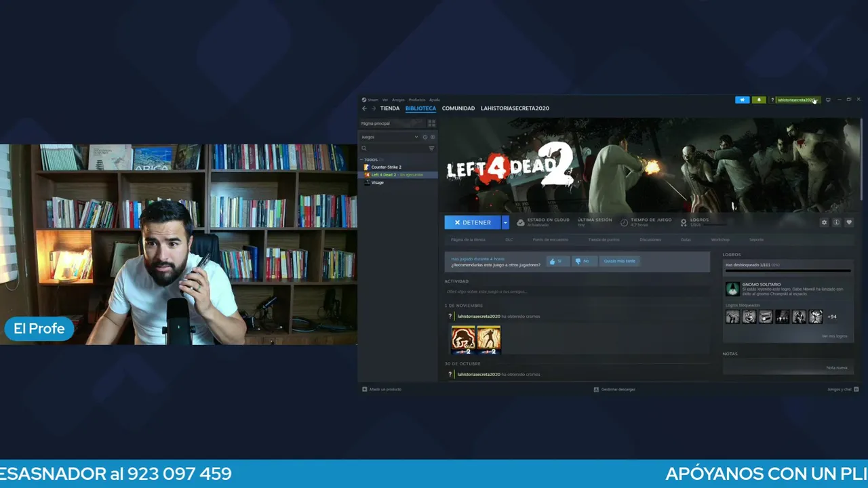The width and height of the screenshot is (868, 488).
Task: Select Visage in library list
Action: coord(377,182)
